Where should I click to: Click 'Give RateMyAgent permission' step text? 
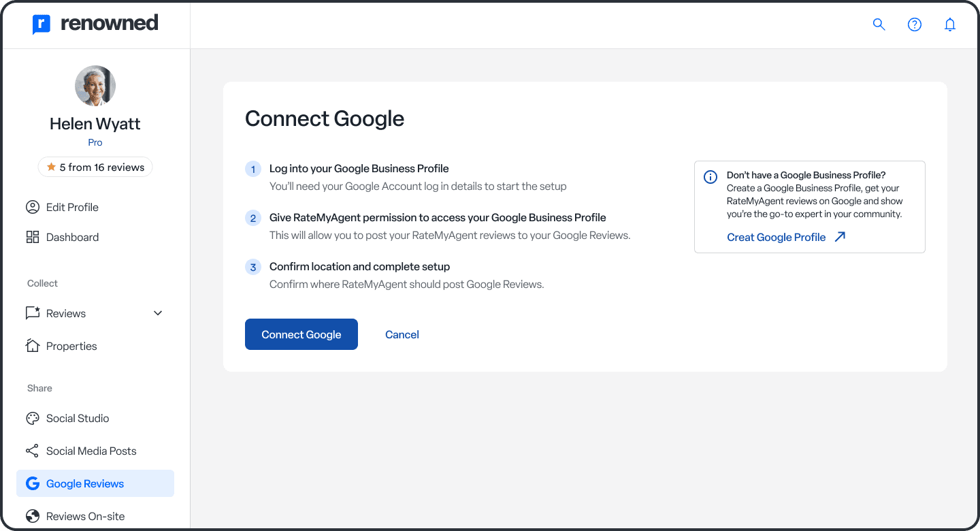(x=438, y=218)
